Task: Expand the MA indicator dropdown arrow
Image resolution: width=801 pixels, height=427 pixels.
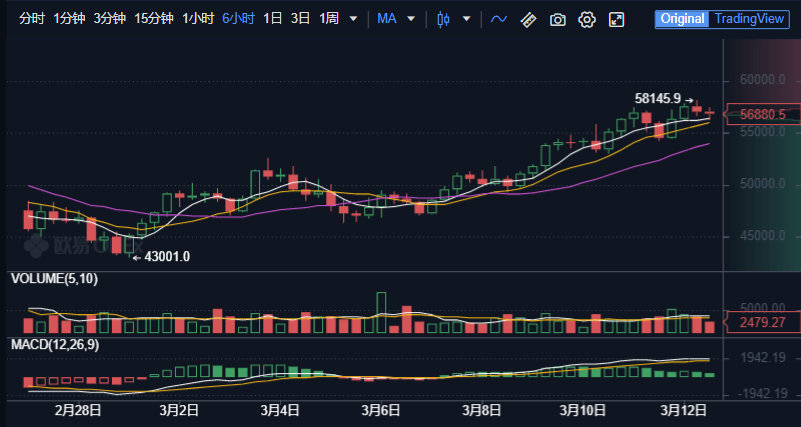Action: 411,19
